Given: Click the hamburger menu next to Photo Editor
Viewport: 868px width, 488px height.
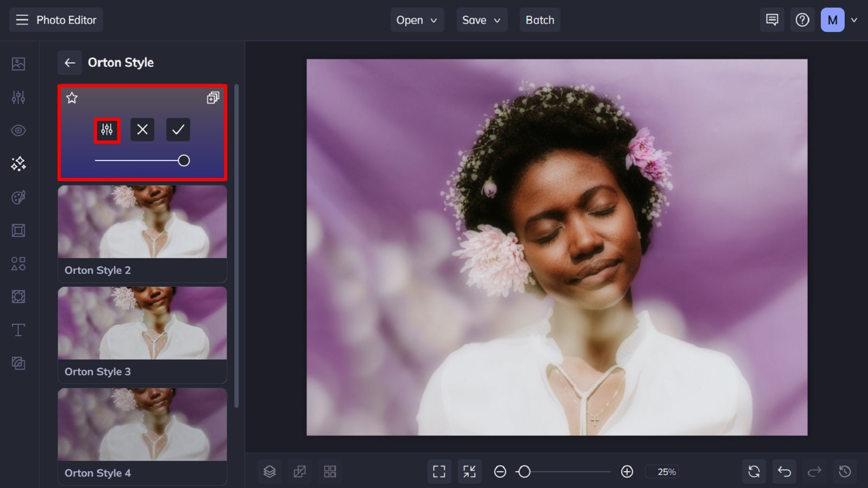Looking at the screenshot, I should tap(22, 20).
